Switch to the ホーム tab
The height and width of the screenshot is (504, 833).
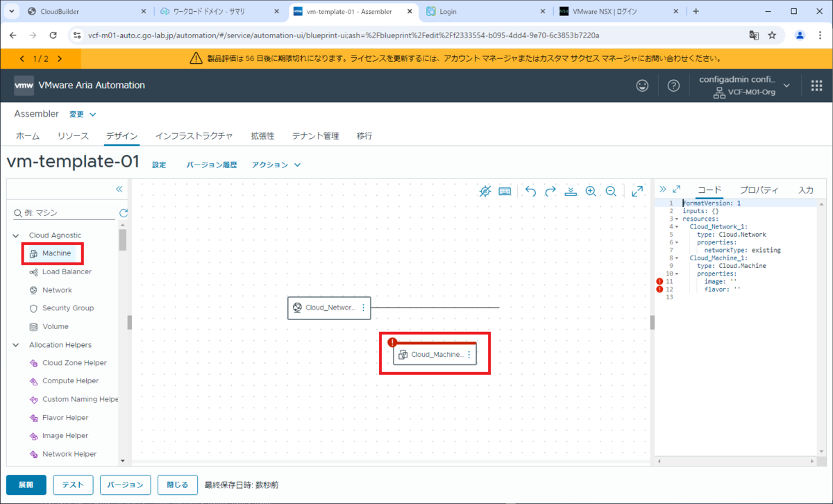tap(28, 136)
